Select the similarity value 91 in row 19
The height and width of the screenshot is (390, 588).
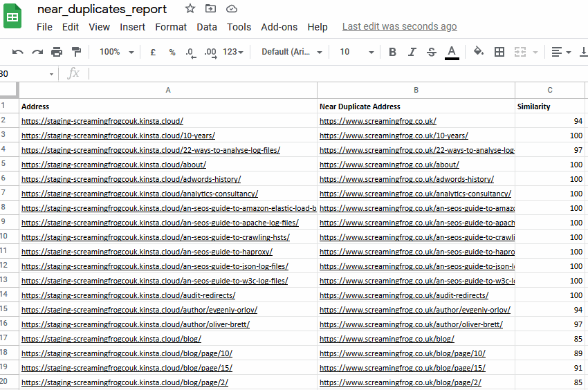tap(550, 368)
